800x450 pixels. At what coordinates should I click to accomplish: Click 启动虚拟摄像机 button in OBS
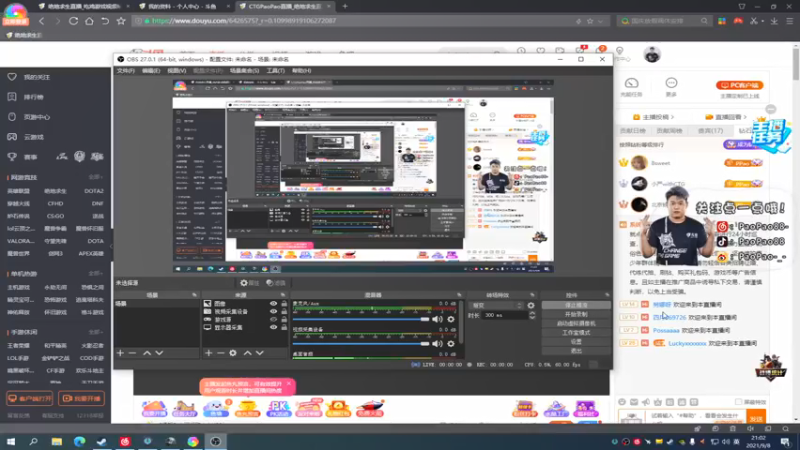pyautogui.click(x=576, y=323)
